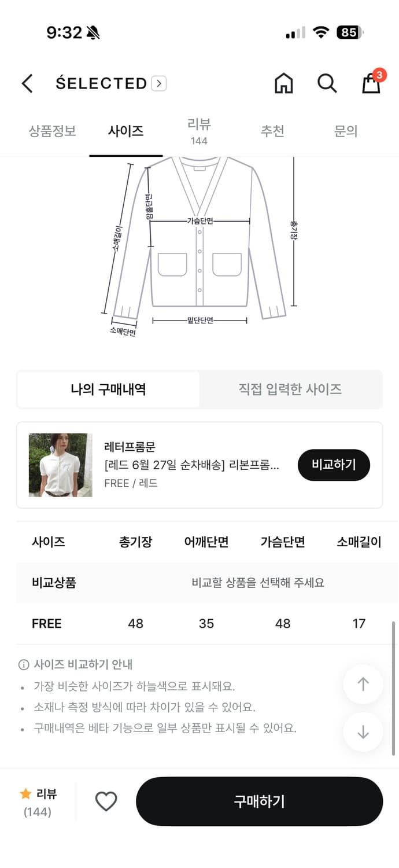This screenshot has width=399, height=868.
Task: Tap the white shirt product thumbnail
Action: pyautogui.click(x=60, y=465)
